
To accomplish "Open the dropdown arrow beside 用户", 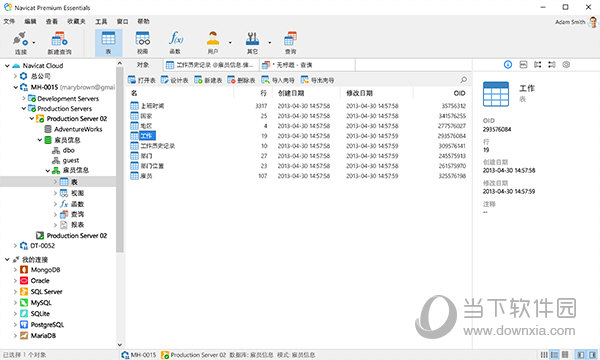I will pos(230,42).
